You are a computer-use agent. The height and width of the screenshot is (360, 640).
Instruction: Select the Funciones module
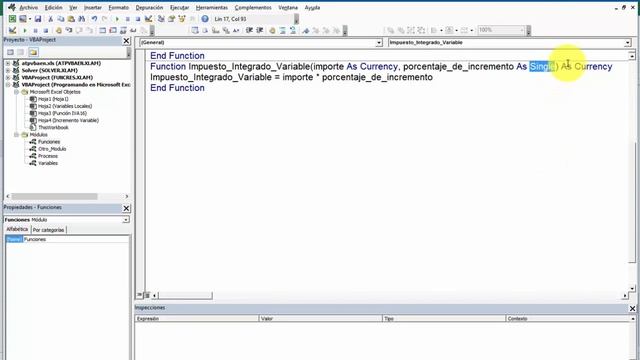[x=49, y=142]
